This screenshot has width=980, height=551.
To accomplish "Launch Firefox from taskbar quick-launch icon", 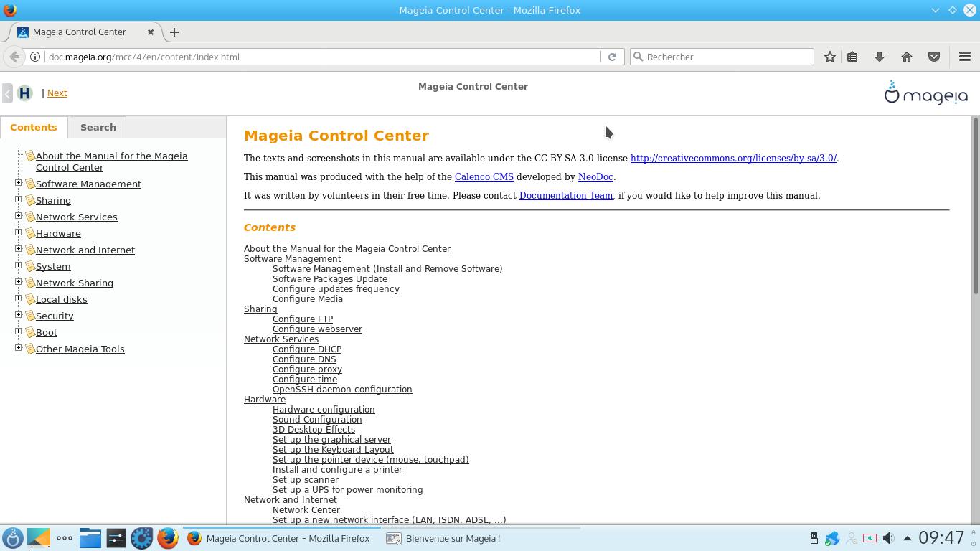I will 168,538.
